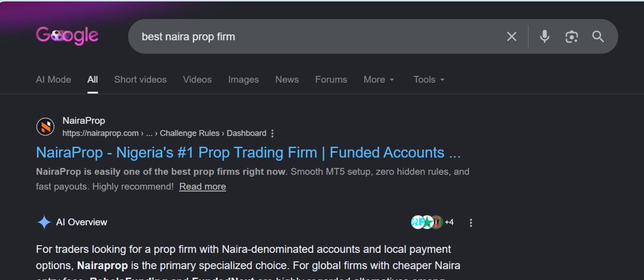Open the three-dot menu beside NairaProp URL

(x=272, y=133)
